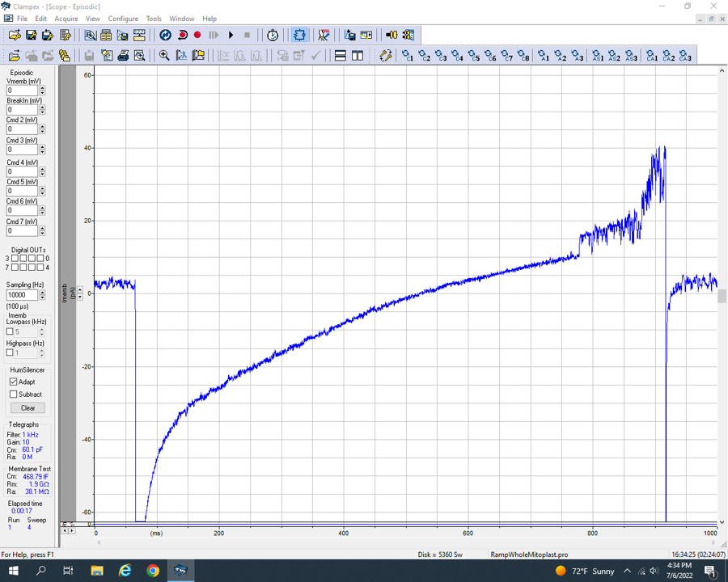Screen dimensions: 728x582
Task: Enable the Subtract checkbox in HumSilencer
Action: pyautogui.click(x=13, y=394)
